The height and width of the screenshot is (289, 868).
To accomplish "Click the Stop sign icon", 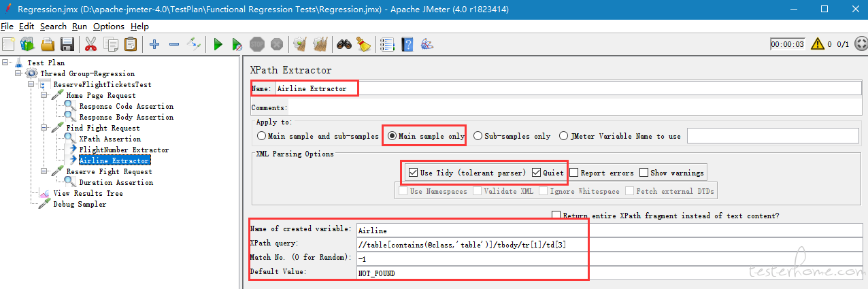I will 257,44.
